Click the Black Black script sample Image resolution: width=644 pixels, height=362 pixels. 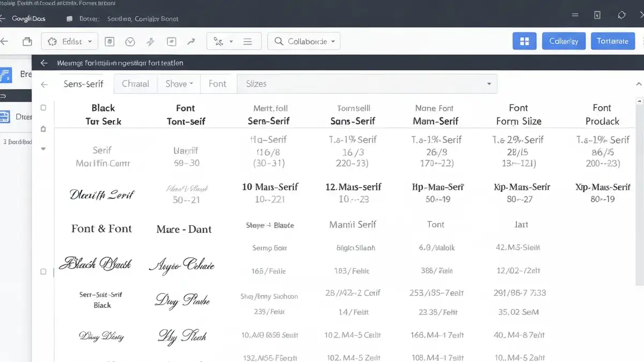95,263
